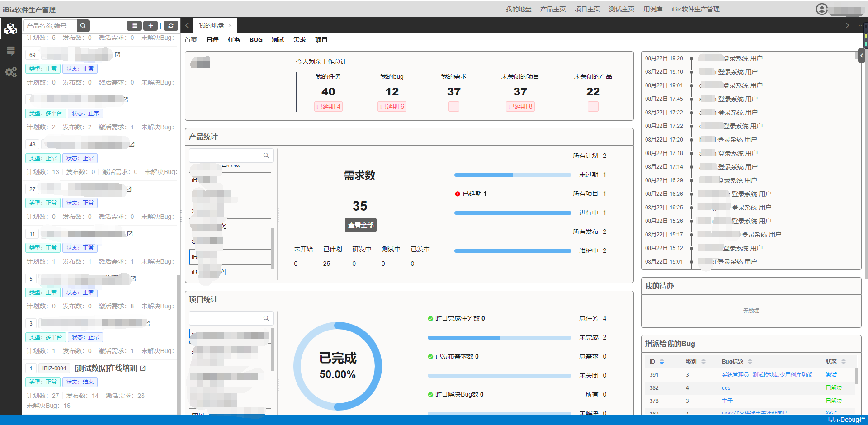Switch to the 任务 tab
The width and height of the screenshot is (868, 425).
pyautogui.click(x=234, y=40)
